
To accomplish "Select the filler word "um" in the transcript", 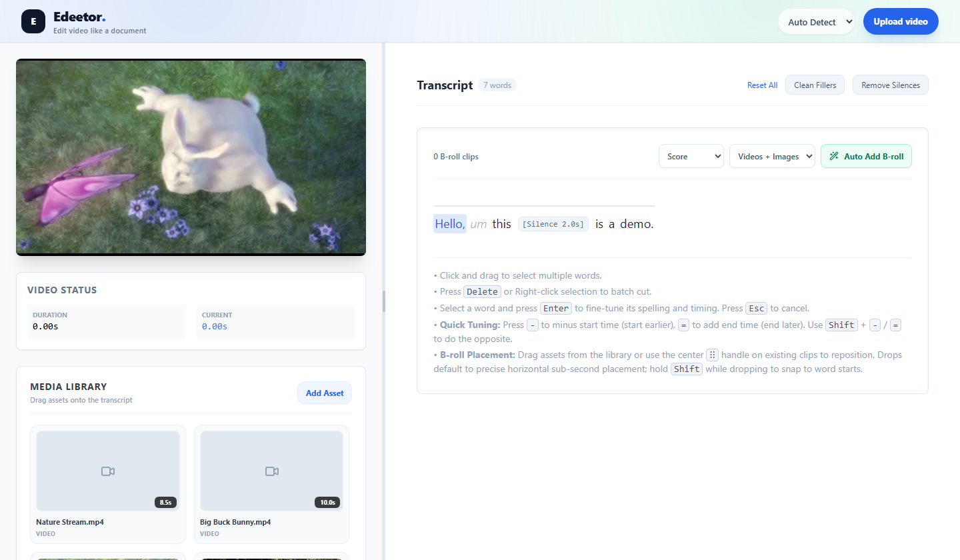I will 478,225.
